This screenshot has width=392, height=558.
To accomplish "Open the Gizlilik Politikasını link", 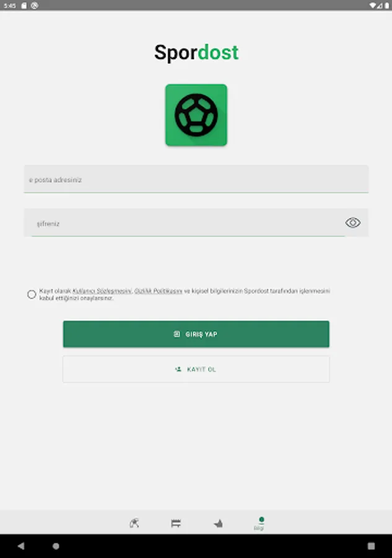I will [158, 291].
